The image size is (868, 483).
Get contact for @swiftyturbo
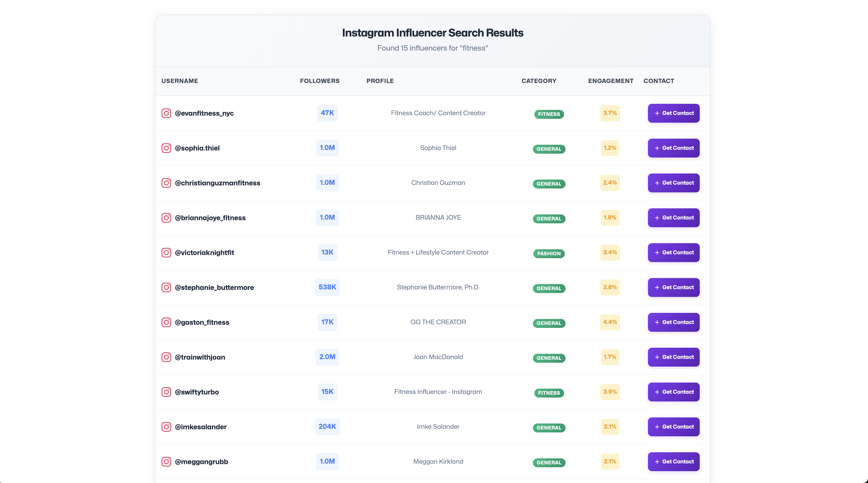coord(674,392)
